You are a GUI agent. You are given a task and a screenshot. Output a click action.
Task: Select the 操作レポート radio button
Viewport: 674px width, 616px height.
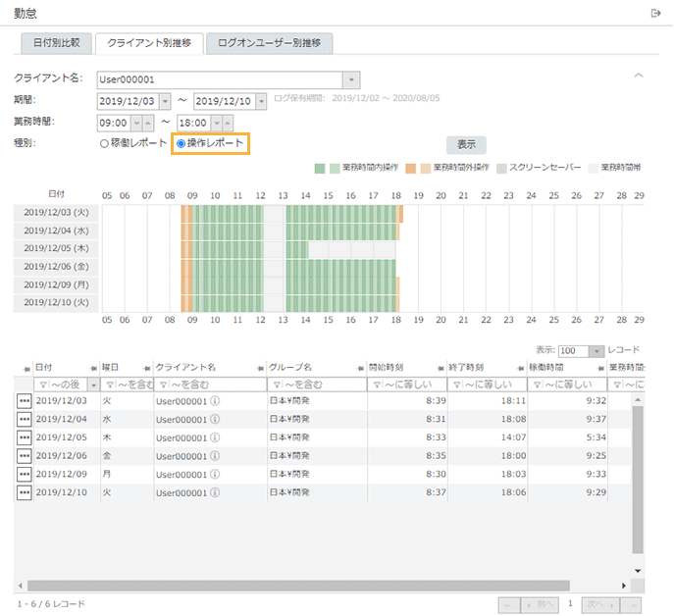pyautogui.click(x=181, y=144)
